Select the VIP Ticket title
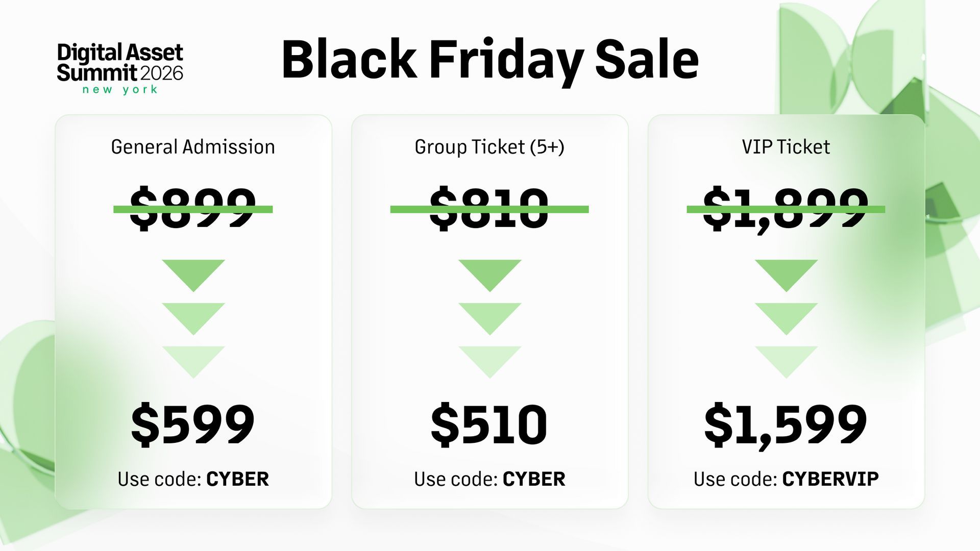This screenshot has height=551, width=980. click(x=786, y=147)
